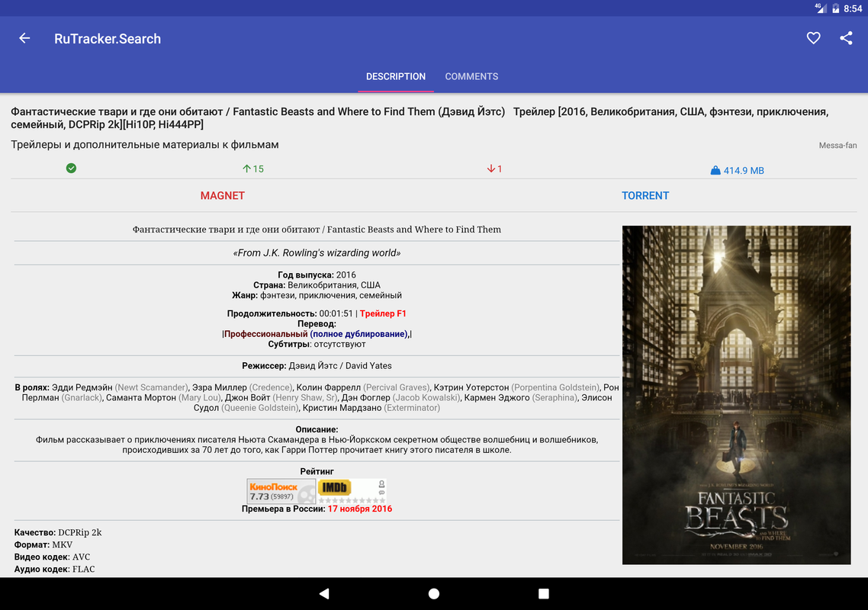The height and width of the screenshot is (610, 868).
Task: Tap the Android back navigation button
Action: [324, 593]
